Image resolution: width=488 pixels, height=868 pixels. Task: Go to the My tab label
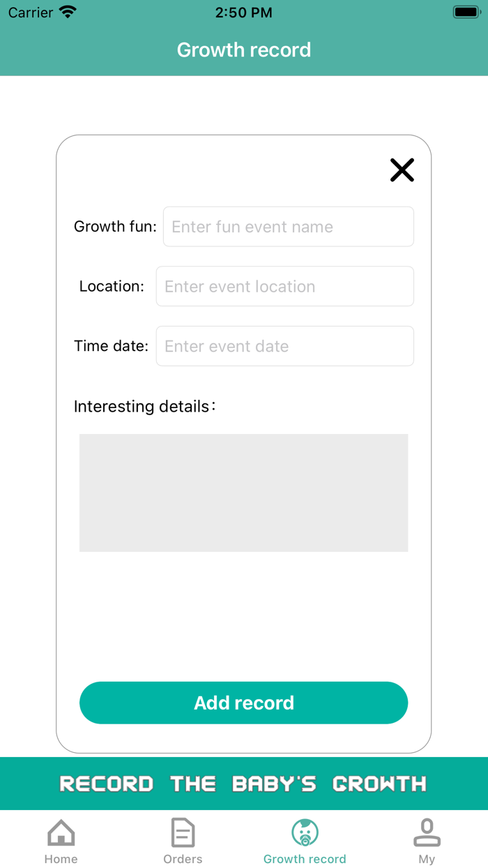427,859
